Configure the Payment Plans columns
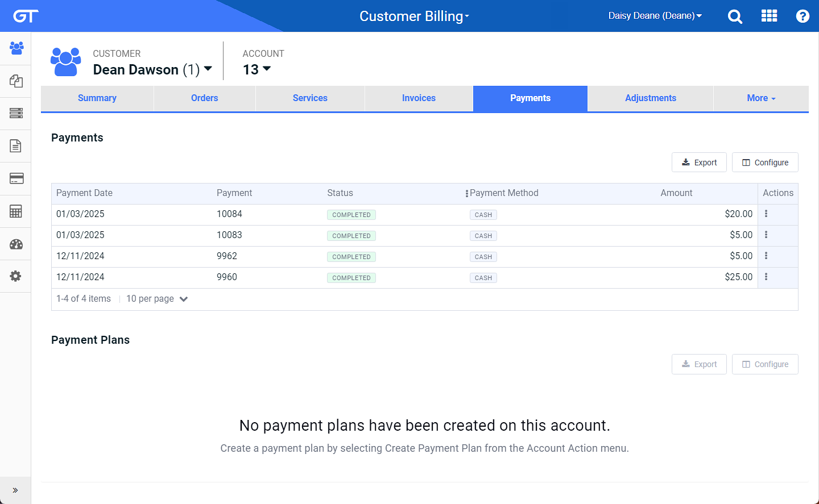The height and width of the screenshot is (504, 819). [765, 364]
